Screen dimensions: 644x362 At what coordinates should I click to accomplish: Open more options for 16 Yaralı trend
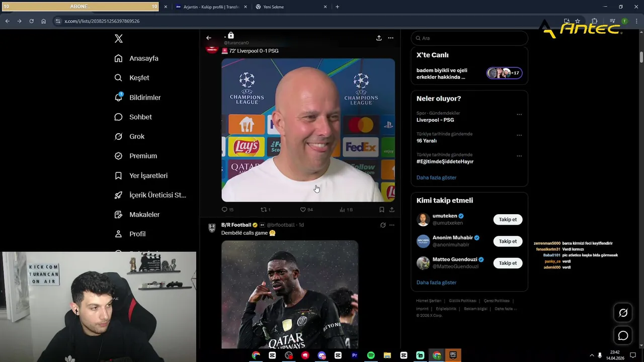tap(519, 135)
